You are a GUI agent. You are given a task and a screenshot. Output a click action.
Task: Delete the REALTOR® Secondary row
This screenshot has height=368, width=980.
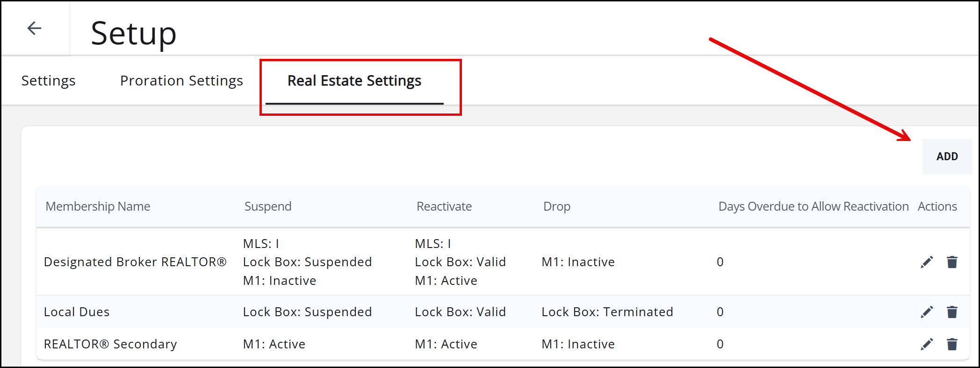coord(952,344)
